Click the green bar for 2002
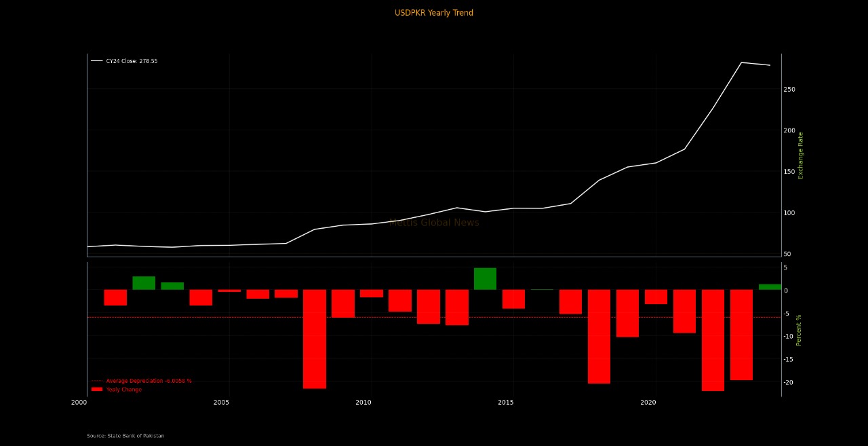 coord(144,283)
